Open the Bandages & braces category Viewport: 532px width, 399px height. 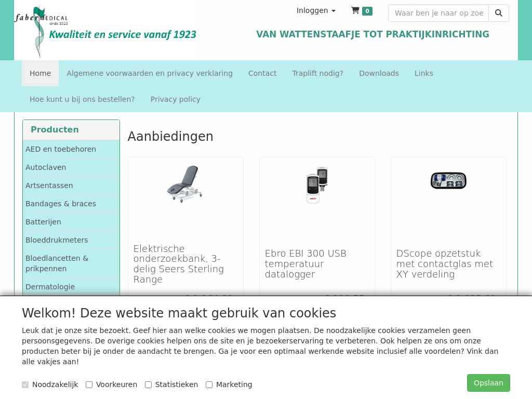pos(71,204)
